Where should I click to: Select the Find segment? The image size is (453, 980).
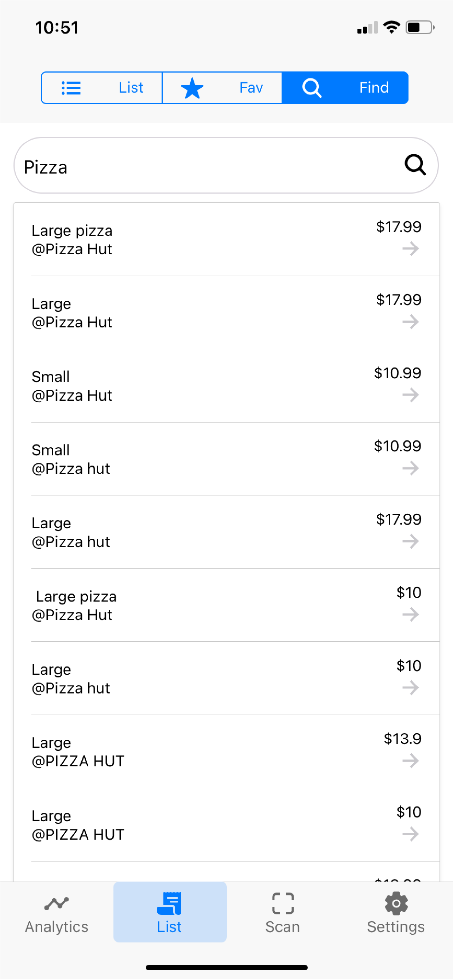click(x=345, y=87)
